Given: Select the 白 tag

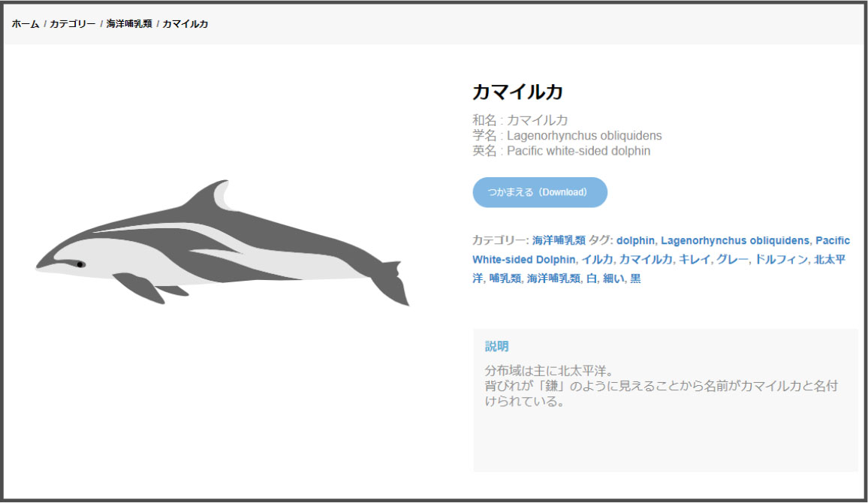Looking at the screenshot, I should tap(591, 278).
